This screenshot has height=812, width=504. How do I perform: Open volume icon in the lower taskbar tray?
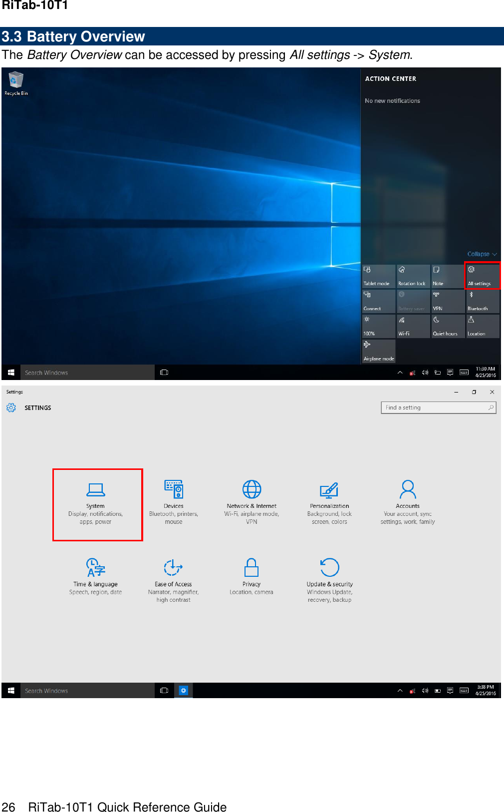coord(425,691)
